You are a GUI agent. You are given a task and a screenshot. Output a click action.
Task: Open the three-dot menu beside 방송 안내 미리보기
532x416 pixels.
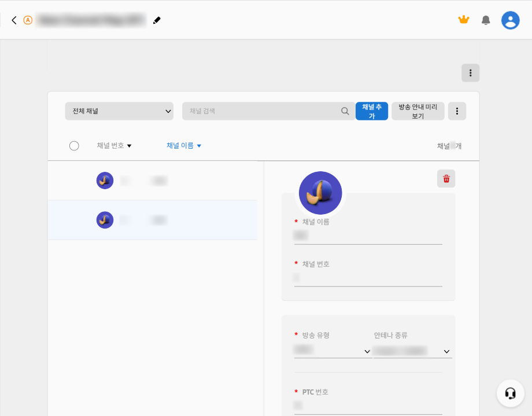pyautogui.click(x=457, y=111)
